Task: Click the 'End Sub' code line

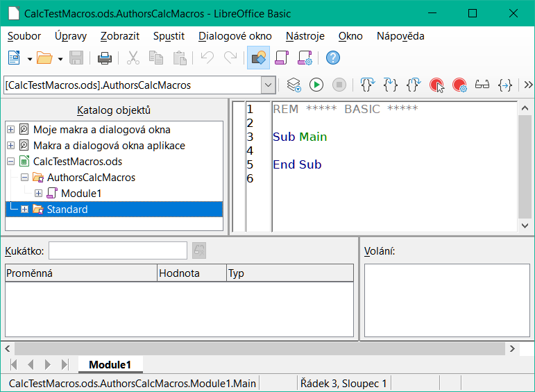Action: pos(297,165)
